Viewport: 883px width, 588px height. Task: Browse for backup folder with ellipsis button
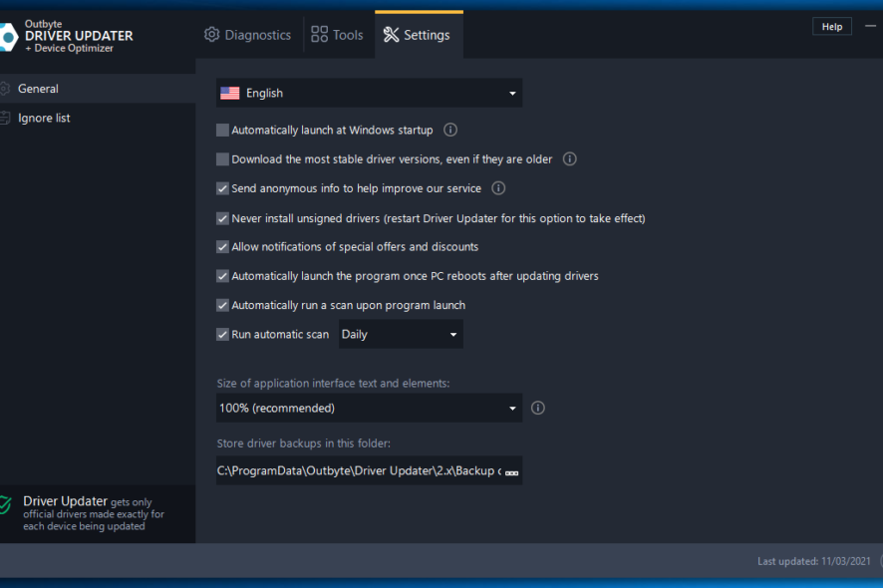point(511,472)
